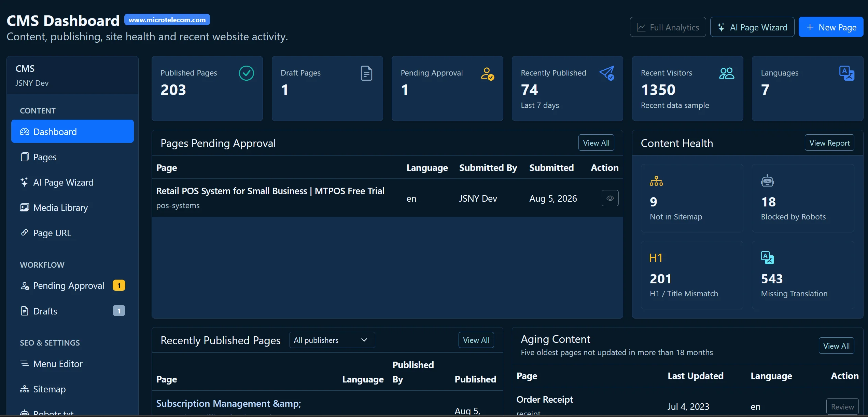Click the Not in Sitemap hierarchy icon
Image resolution: width=868 pixels, height=417 pixels.
[x=656, y=181]
